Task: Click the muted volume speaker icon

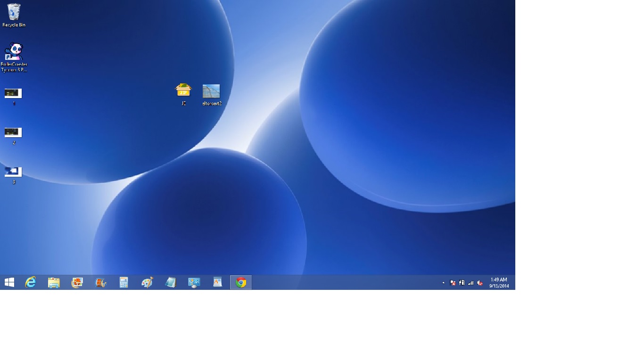Action: click(479, 283)
